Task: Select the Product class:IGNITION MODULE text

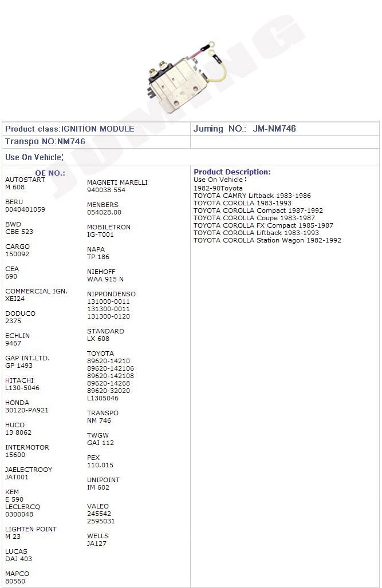Action: point(69,129)
